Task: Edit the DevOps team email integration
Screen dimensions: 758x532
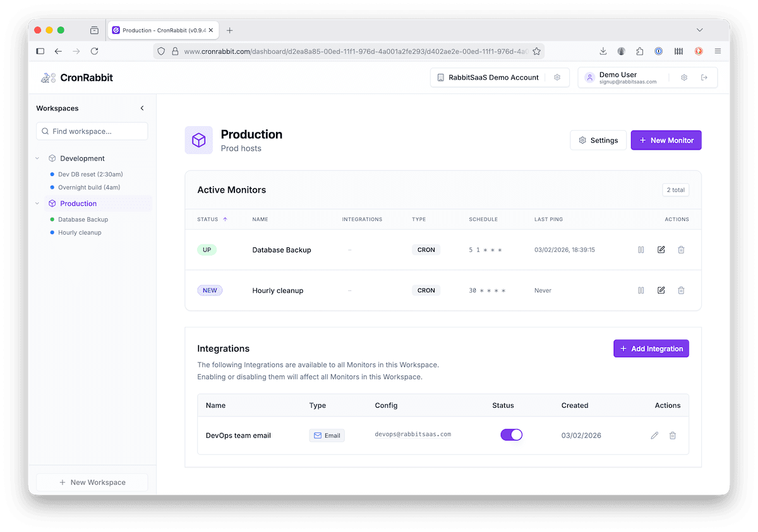Action: click(x=654, y=435)
